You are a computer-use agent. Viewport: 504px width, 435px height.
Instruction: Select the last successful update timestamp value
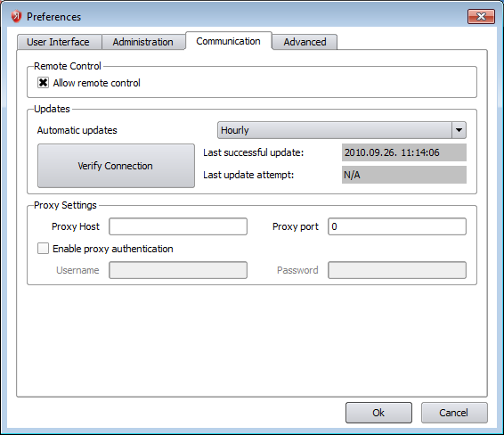pyautogui.click(x=404, y=152)
